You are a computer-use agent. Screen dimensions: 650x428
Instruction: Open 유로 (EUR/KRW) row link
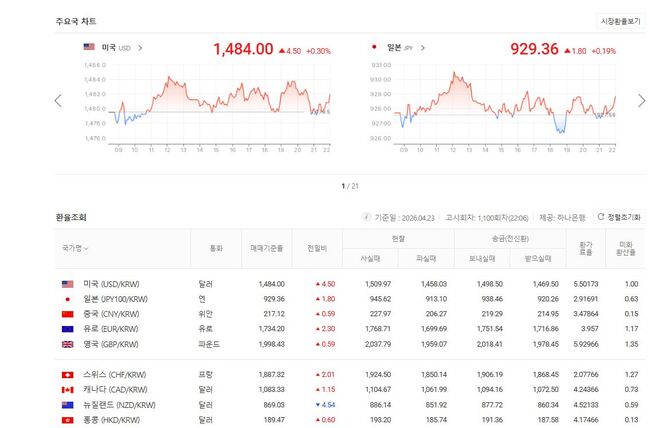117,328
